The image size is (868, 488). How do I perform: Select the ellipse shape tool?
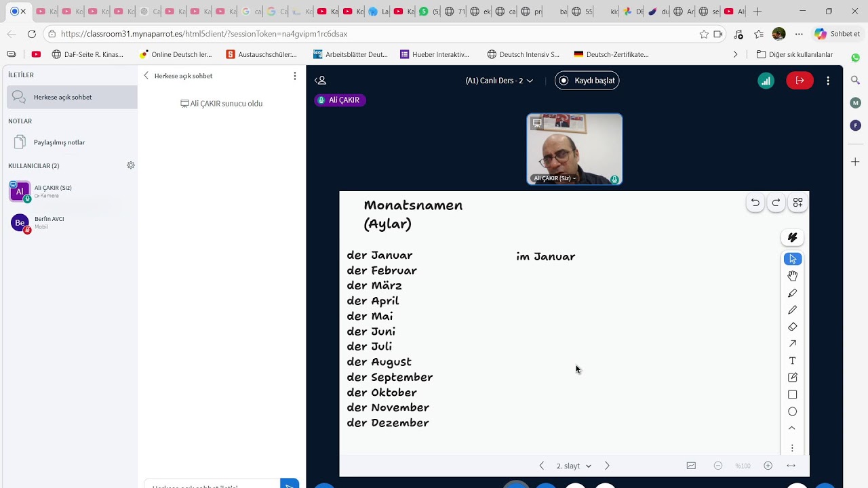[792, 411]
